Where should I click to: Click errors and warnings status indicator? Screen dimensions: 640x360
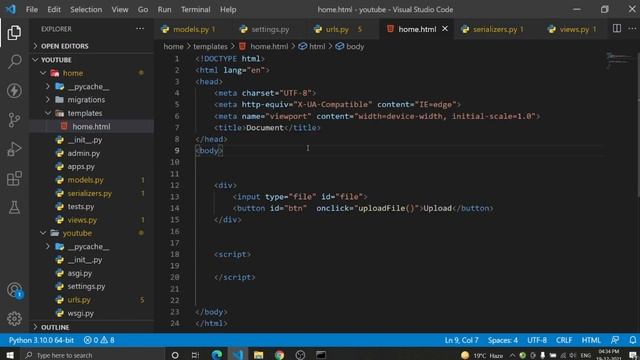[x=99, y=340]
